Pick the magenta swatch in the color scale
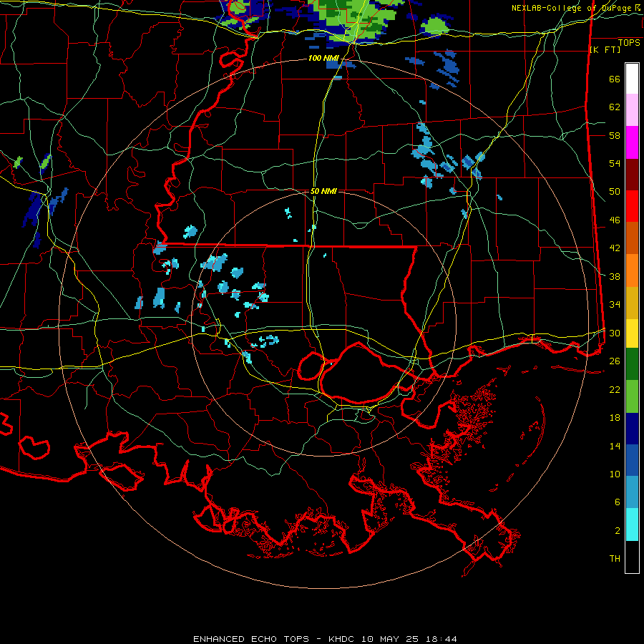 632,142
